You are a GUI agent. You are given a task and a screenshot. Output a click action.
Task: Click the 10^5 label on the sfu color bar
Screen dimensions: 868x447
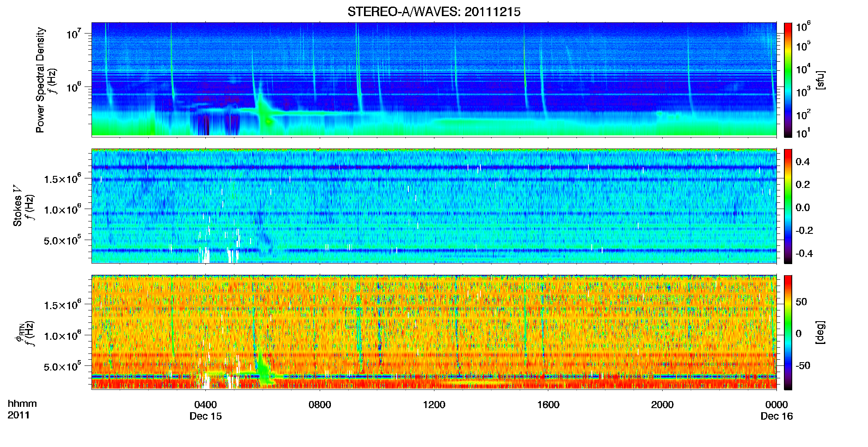pyautogui.click(x=803, y=47)
